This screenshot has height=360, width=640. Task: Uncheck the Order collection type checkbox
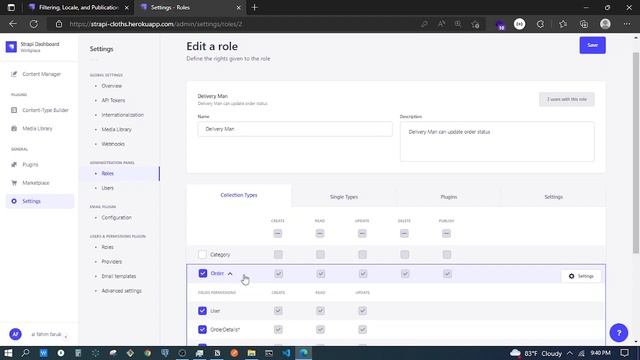pyautogui.click(x=202, y=273)
